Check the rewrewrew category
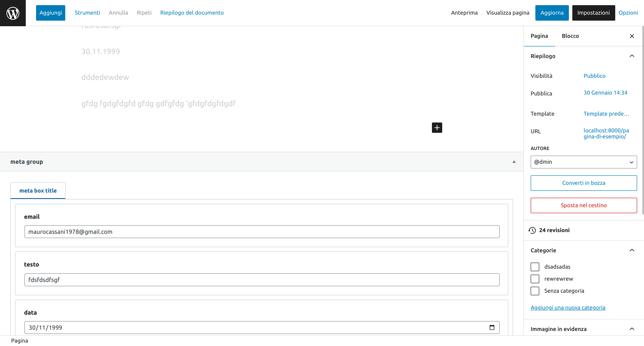This screenshot has width=644, height=346. click(535, 279)
